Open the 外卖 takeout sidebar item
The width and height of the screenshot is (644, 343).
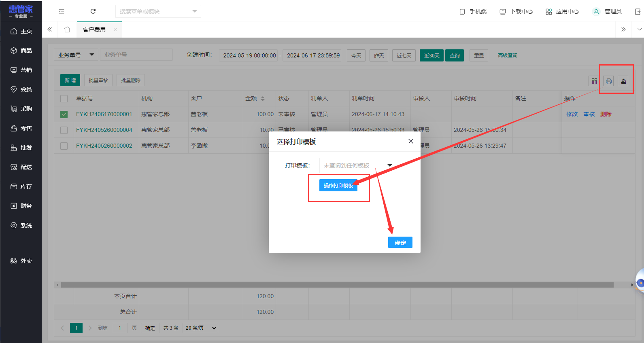point(21,261)
